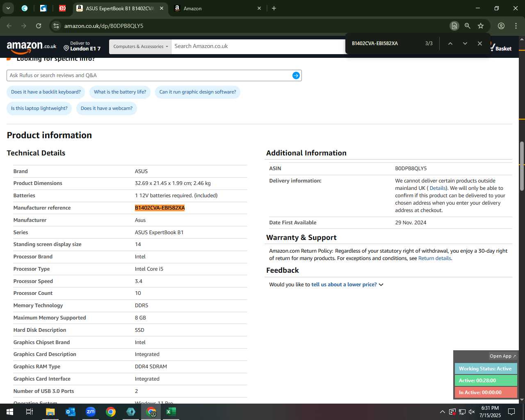Ask 'Does it have a backlit keyboard?'

click(46, 92)
